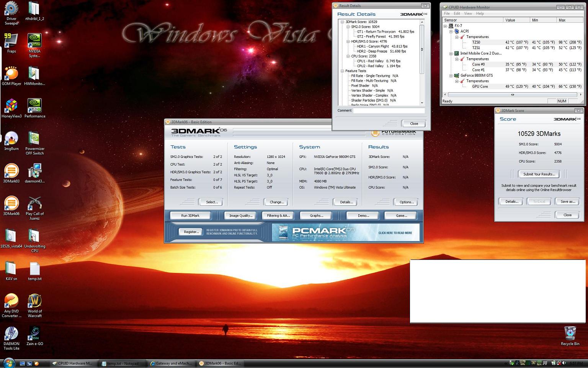Open the File menu in Hardware Monitor
The width and height of the screenshot is (588, 368).
point(447,13)
